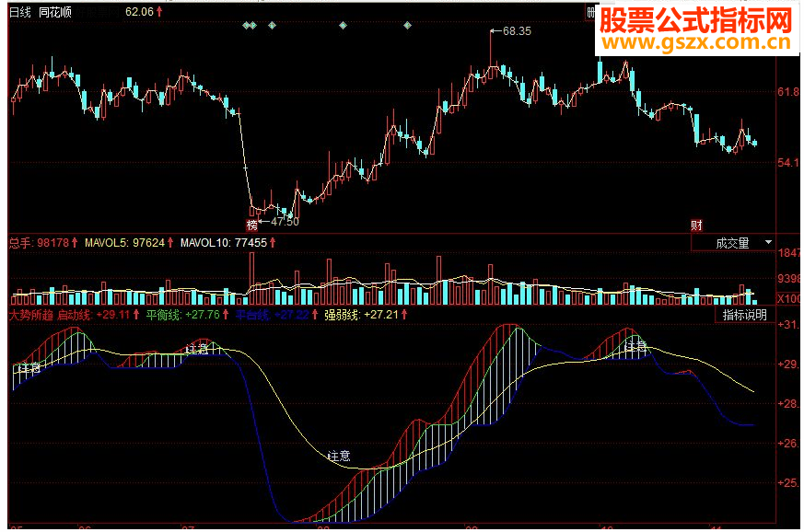Click the red up arrow next to 62.06
This screenshot has width=804, height=532.
(x=159, y=11)
